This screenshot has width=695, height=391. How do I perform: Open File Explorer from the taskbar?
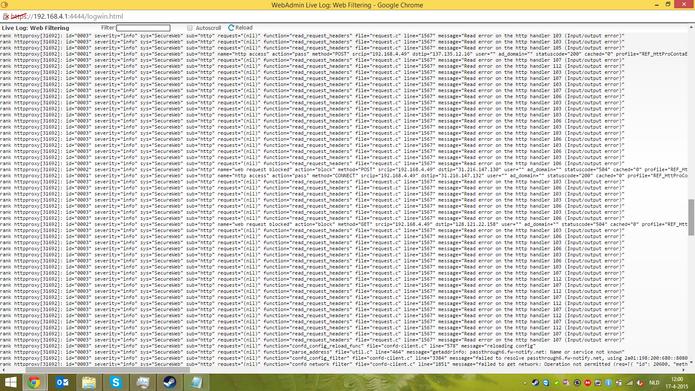coord(89,382)
